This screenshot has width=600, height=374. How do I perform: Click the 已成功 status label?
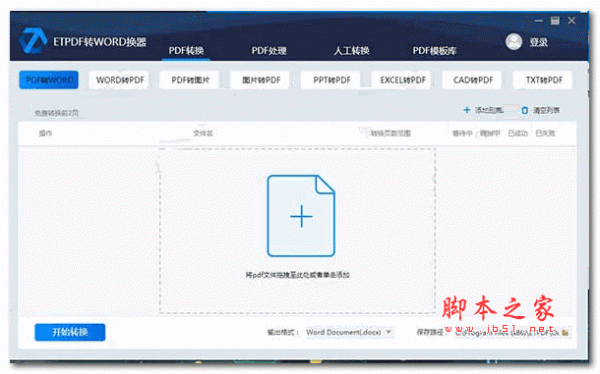[518, 133]
